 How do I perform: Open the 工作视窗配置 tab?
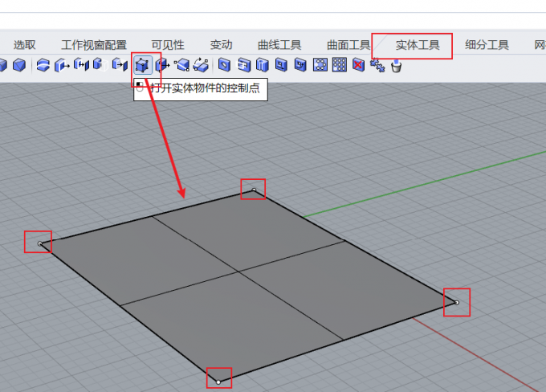94,45
